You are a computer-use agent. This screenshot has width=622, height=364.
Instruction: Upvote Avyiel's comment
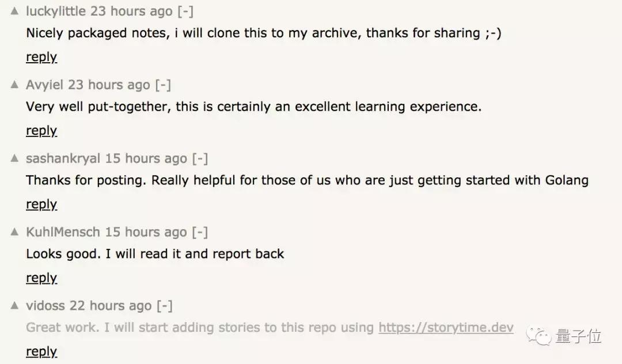[15, 85]
